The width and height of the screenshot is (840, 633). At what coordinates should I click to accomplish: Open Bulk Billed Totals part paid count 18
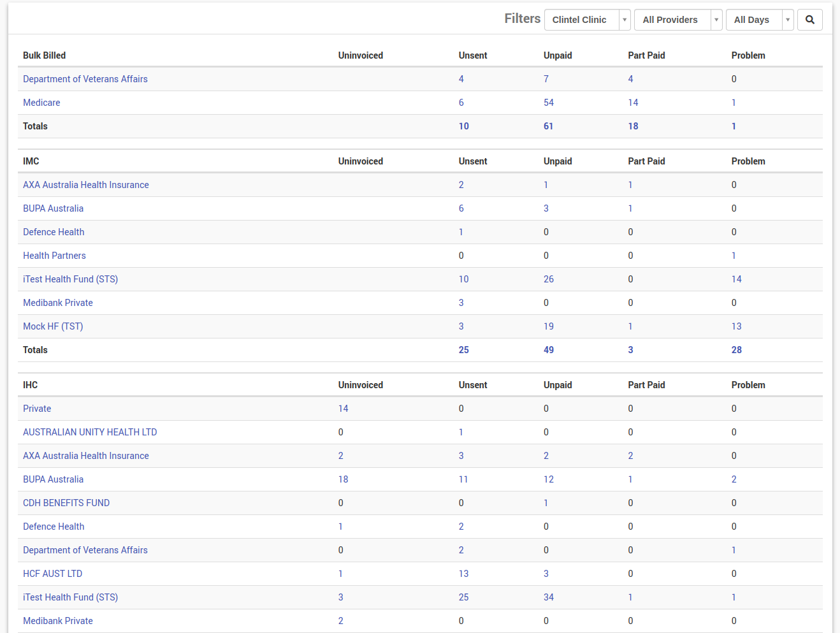633,126
